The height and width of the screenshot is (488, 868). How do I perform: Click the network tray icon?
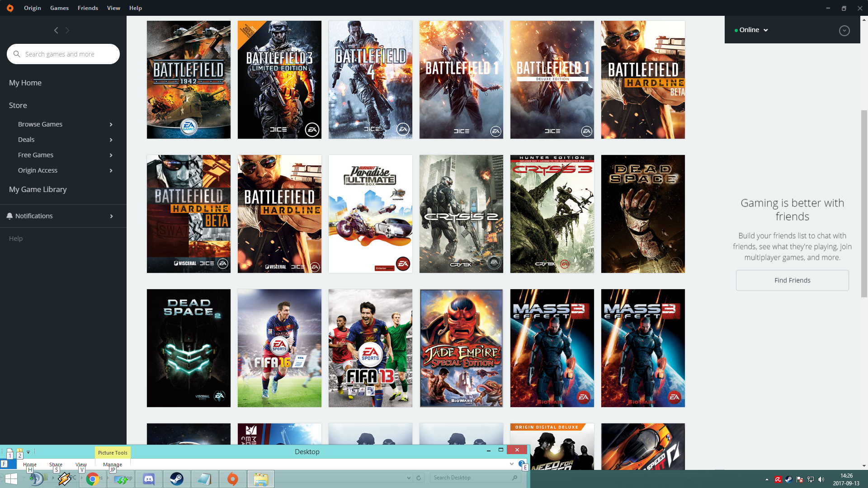[x=811, y=479]
